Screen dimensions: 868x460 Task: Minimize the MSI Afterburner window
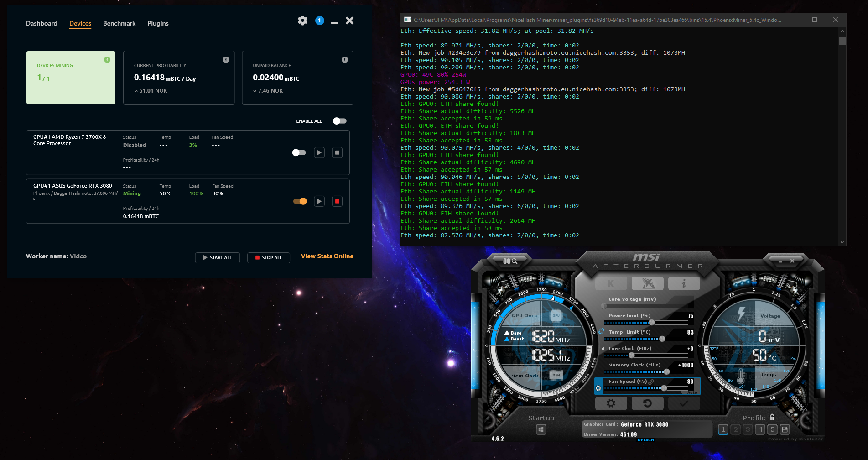[x=780, y=261]
